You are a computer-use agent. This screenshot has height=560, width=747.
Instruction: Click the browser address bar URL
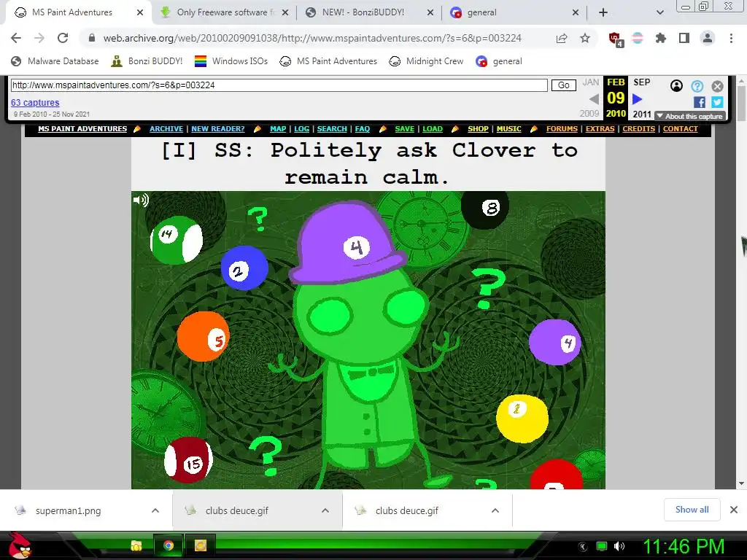point(312,38)
